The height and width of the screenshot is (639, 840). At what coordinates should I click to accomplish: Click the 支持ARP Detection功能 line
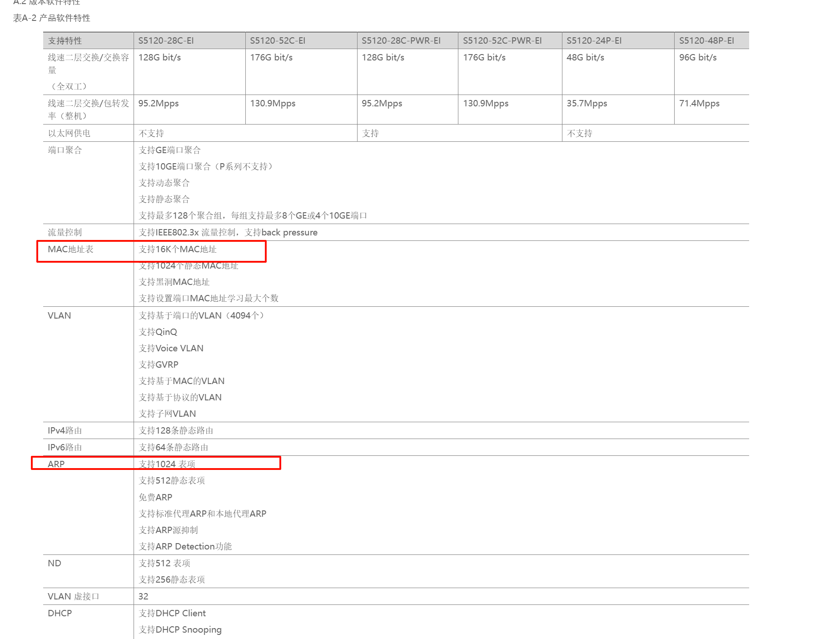tap(185, 546)
